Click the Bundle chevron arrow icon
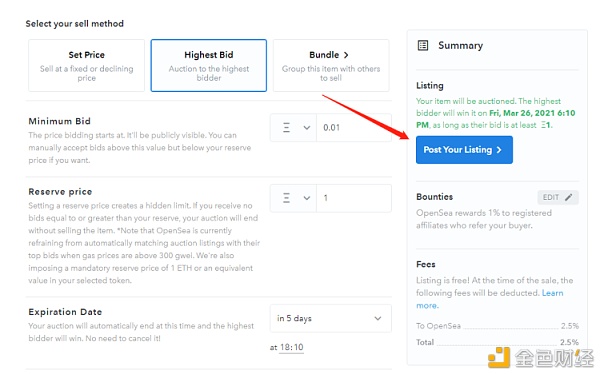Image resolution: width=600 pixels, height=374 pixels. (x=346, y=55)
